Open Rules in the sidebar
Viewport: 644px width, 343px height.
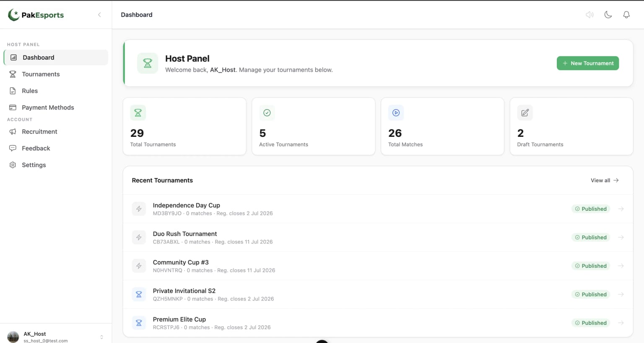point(56,91)
